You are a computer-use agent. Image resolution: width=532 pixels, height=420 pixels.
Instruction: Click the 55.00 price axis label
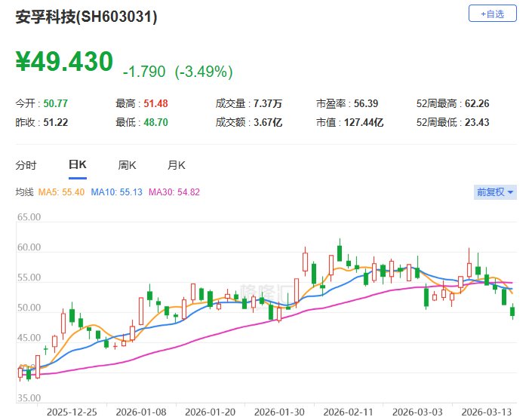(29, 277)
